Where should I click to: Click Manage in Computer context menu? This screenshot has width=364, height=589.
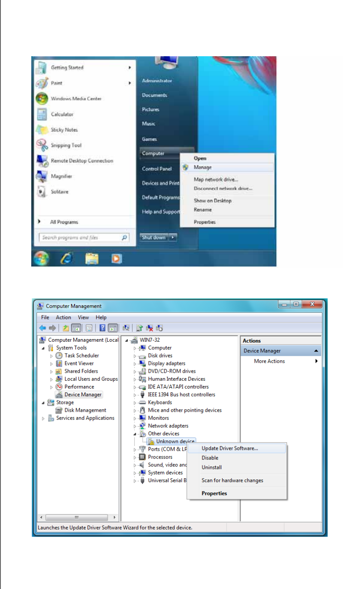tap(227, 167)
